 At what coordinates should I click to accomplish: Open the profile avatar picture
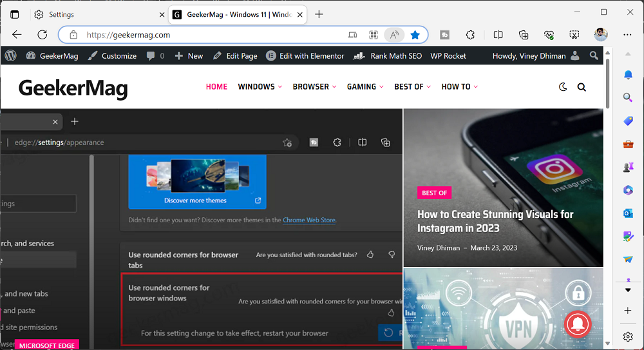[x=601, y=35]
